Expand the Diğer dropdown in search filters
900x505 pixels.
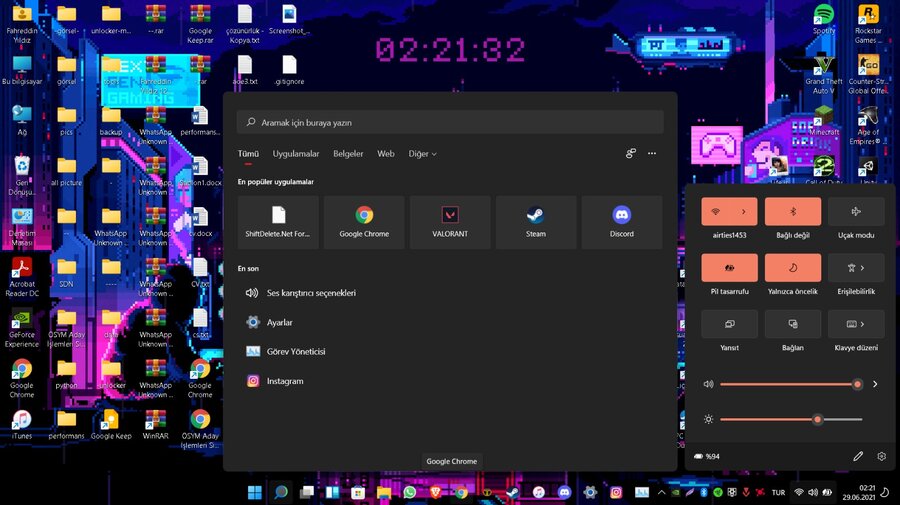[422, 154]
